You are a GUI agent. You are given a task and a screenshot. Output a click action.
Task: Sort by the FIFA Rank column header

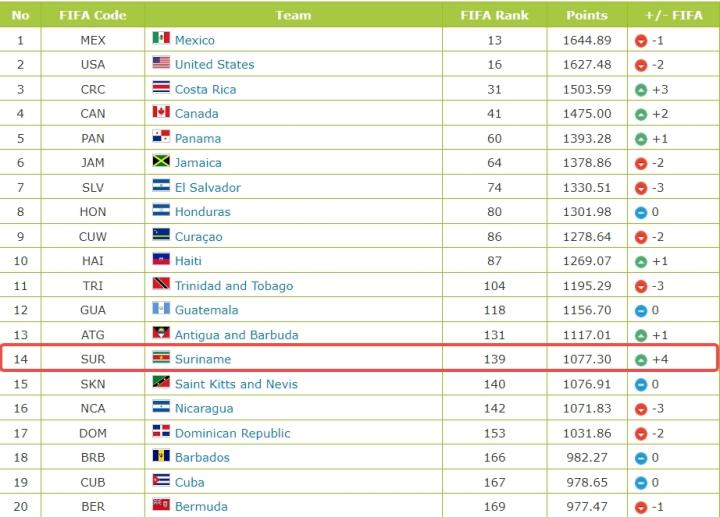(494, 15)
